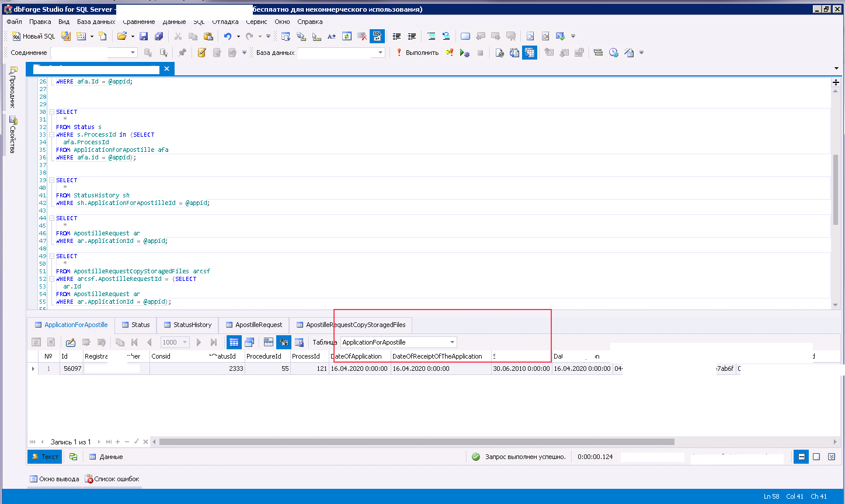845x504 pixels.
Task: Collapse the SELECT block at line 39
Action: tap(51, 180)
